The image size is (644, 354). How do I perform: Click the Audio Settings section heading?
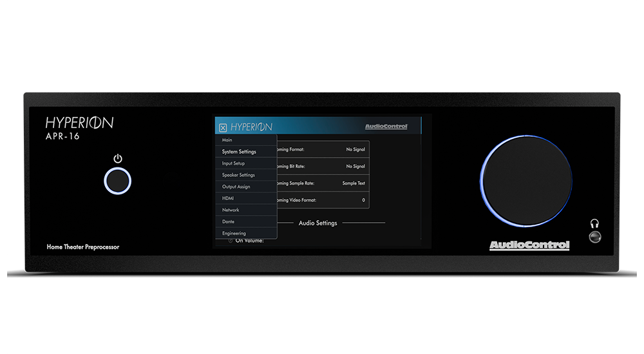click(318, 223)
